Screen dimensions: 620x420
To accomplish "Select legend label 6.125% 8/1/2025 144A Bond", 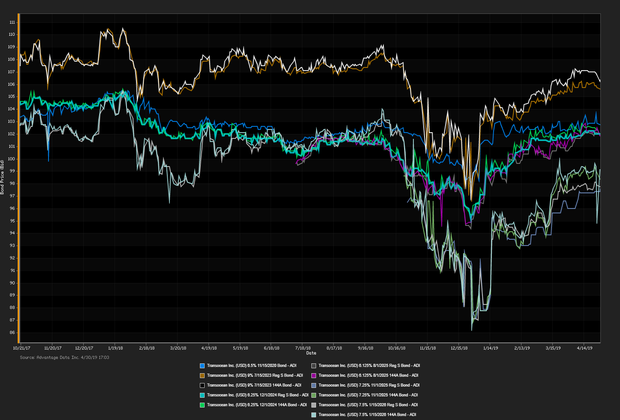I will [x=368, y=376].
